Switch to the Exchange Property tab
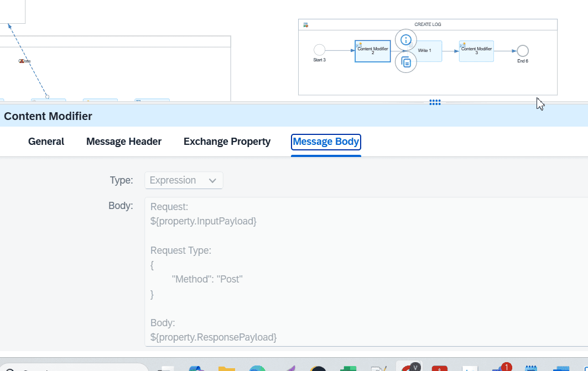588x371 pixels. click(x=227, y=142)
